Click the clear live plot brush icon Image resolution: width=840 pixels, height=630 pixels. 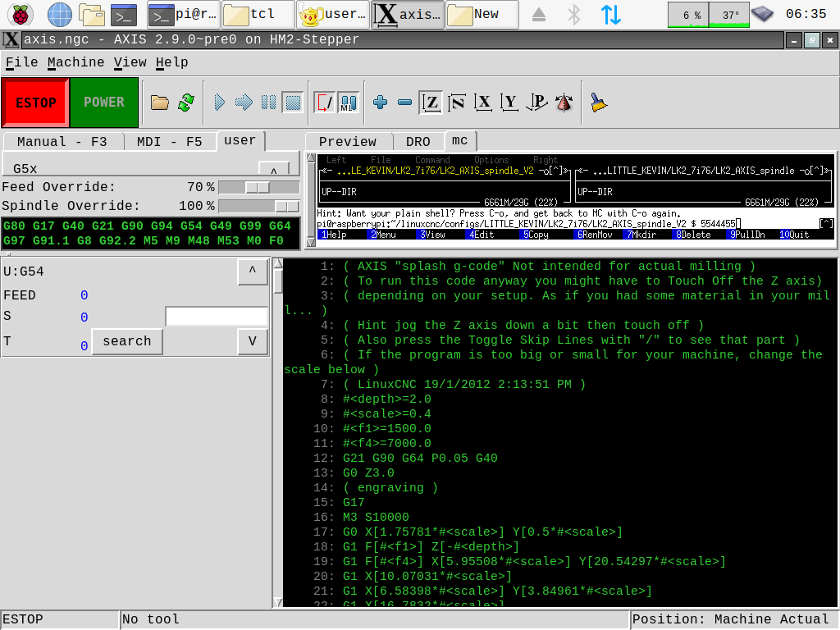click(x=598, y=103)
